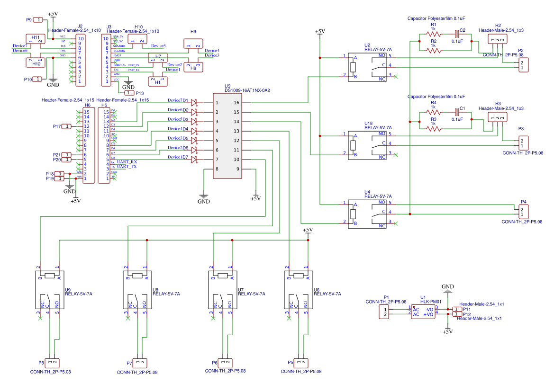Click Header-Male-2.54_1x3 label above H2
Viewport: 554px width, 392px height.
coord(501,30)
